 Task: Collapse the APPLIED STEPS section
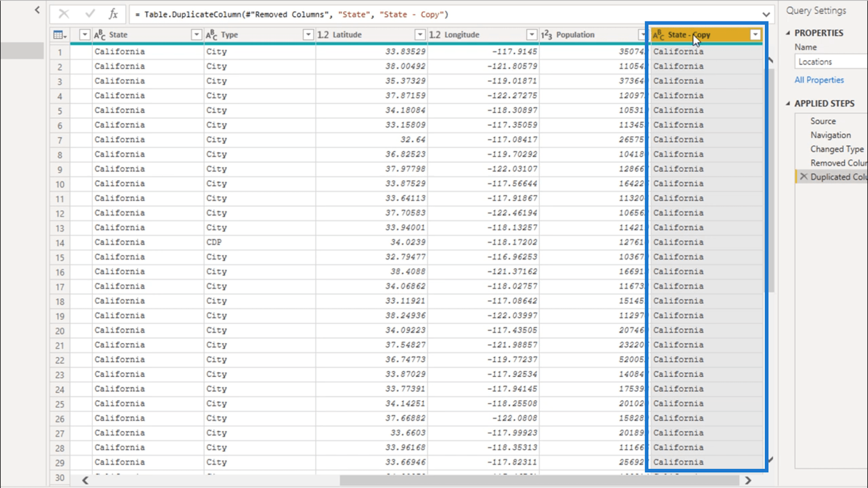pos(788,104)
